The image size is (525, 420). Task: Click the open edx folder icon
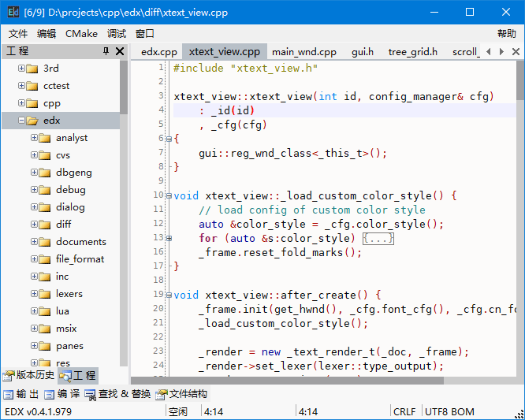pos(32,121)
